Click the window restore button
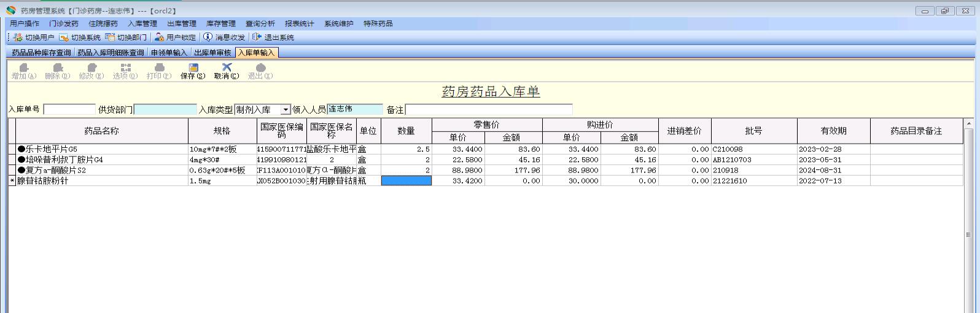 point(945,10)
